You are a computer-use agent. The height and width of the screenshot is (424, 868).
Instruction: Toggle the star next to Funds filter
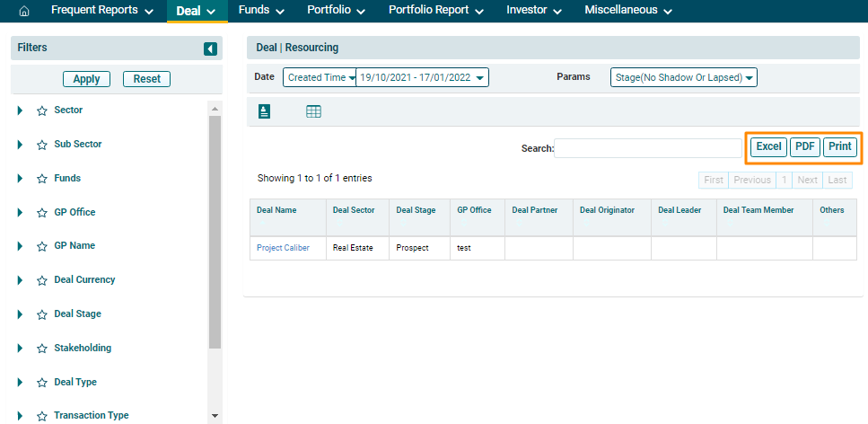click(x=41, y=179)
